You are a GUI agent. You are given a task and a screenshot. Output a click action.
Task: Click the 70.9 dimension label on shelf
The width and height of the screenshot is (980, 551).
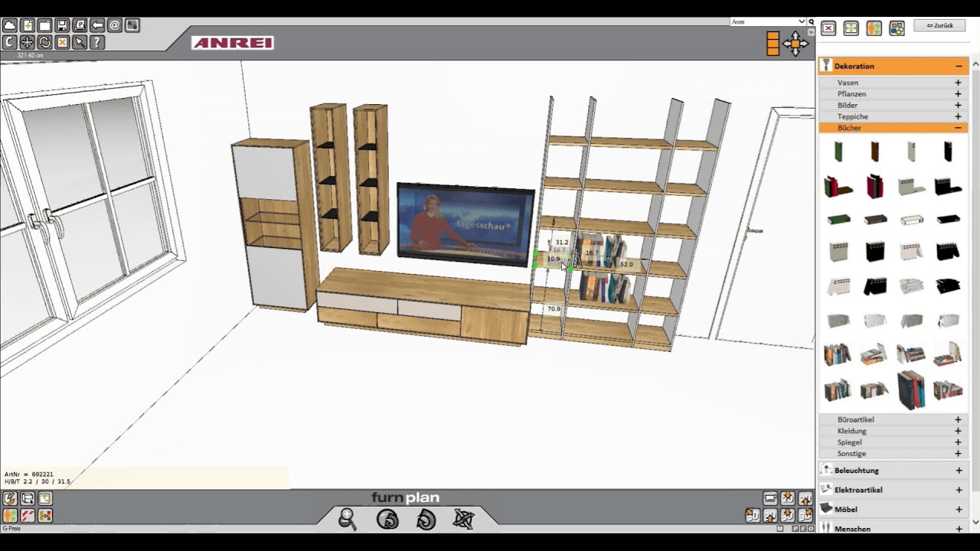click(x=554, y=308)
